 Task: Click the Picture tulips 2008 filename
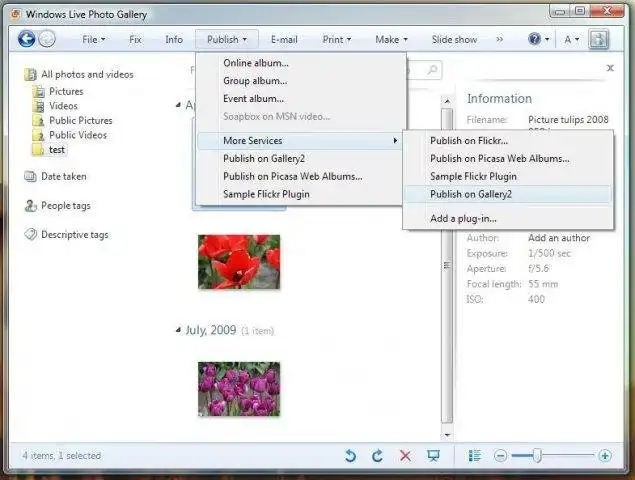tap(568, 120)
